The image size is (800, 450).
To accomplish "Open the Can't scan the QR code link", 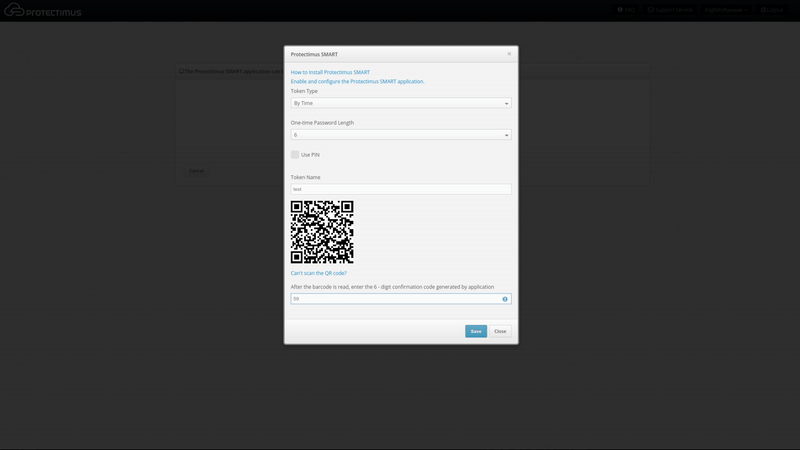I will (318, 273).
